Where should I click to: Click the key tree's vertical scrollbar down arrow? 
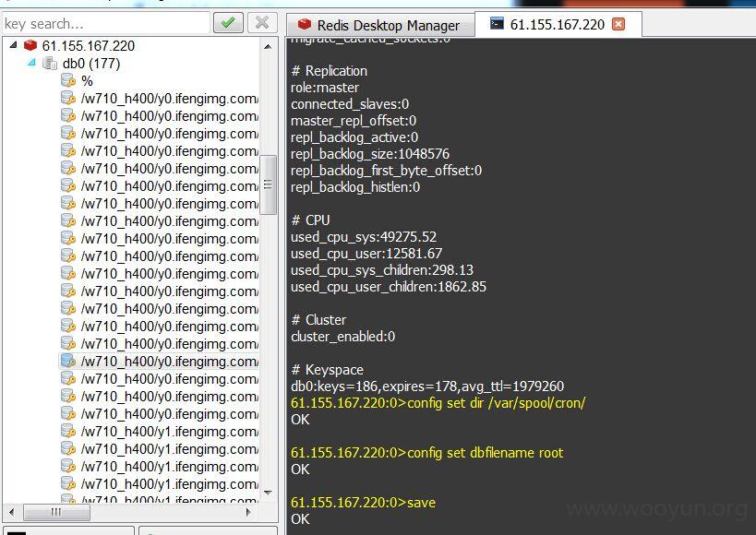click(268, 493)
